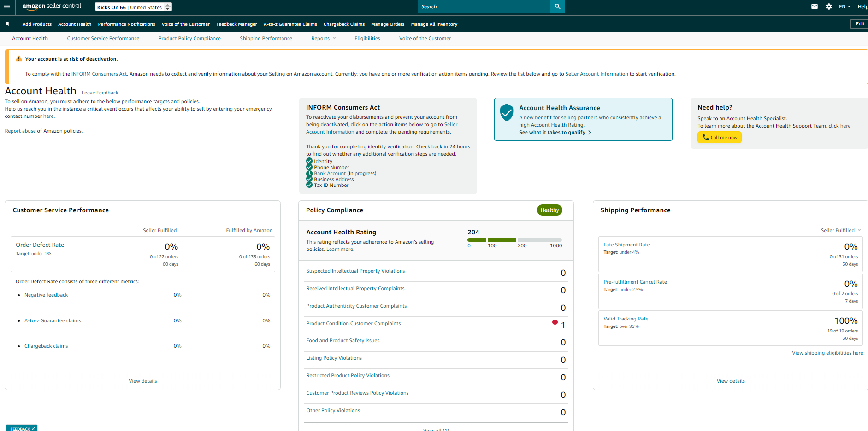Open the settings gear icon
Image resolution: width=868 pixels, height=431 pixels.
point(829,6)
